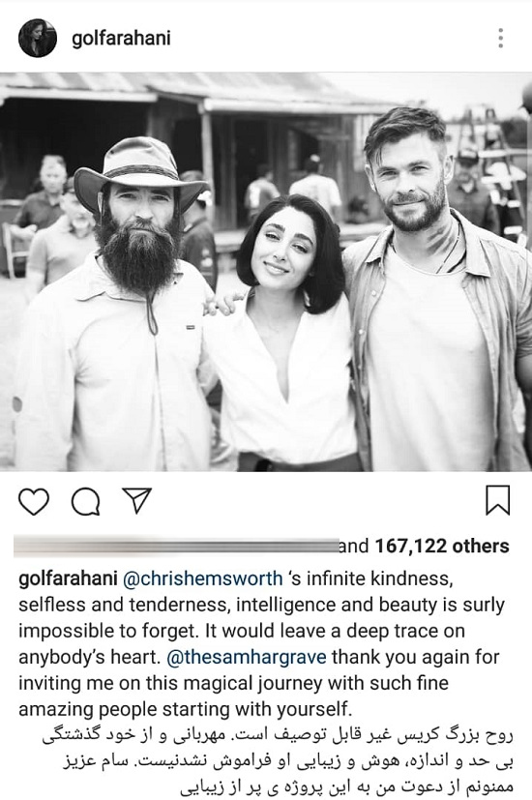This screenshot has height=800, width=532.
Task: Tap the man with hat in photo
Action: pos(115,306)
